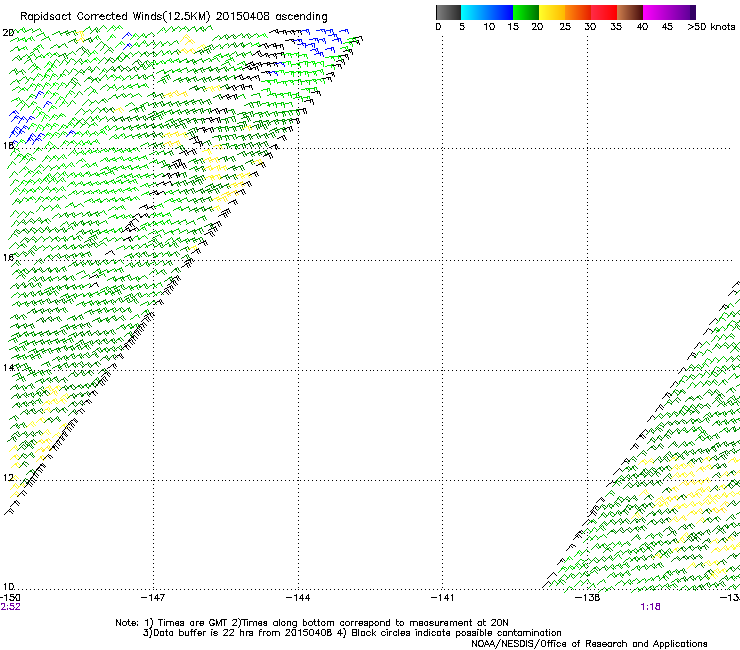Image resolution: width=740 pixels, height=650 pixels.
Task: Click latitude label '18'
Action: (x=8, y=145)
